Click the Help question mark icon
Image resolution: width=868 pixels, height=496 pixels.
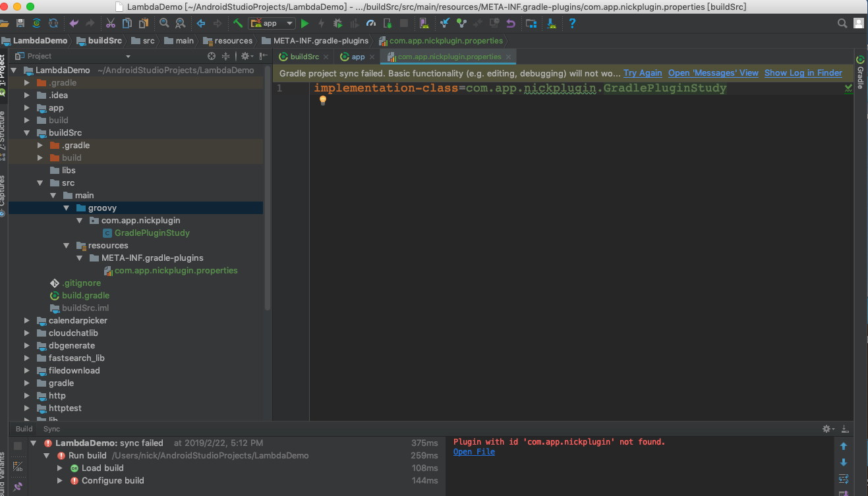572,23
